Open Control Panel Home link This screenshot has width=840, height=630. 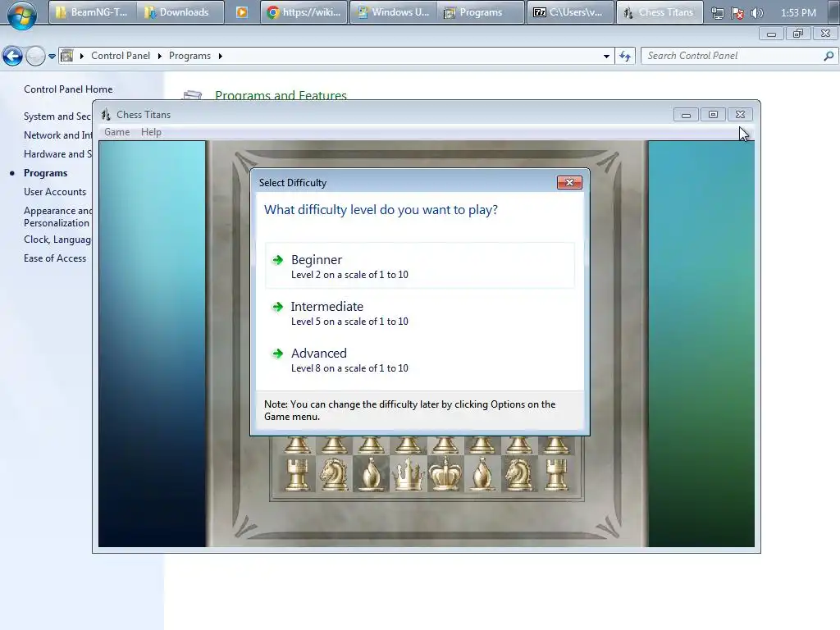68,89
